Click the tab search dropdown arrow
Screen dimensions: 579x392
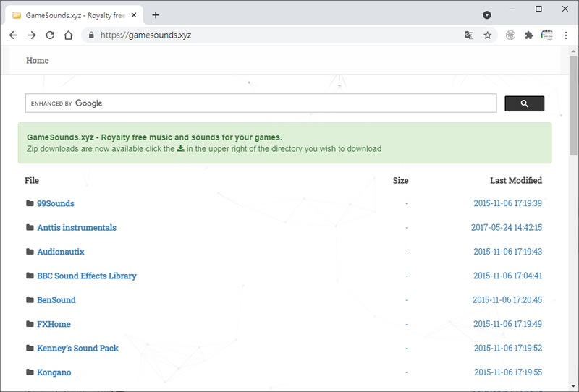coord(487,14)
